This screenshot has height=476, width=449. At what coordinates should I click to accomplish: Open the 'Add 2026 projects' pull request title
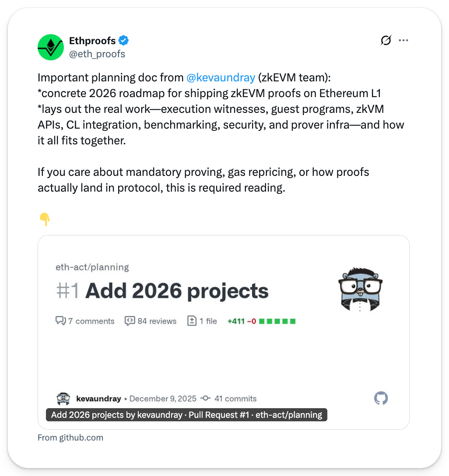tap(177, 291)
